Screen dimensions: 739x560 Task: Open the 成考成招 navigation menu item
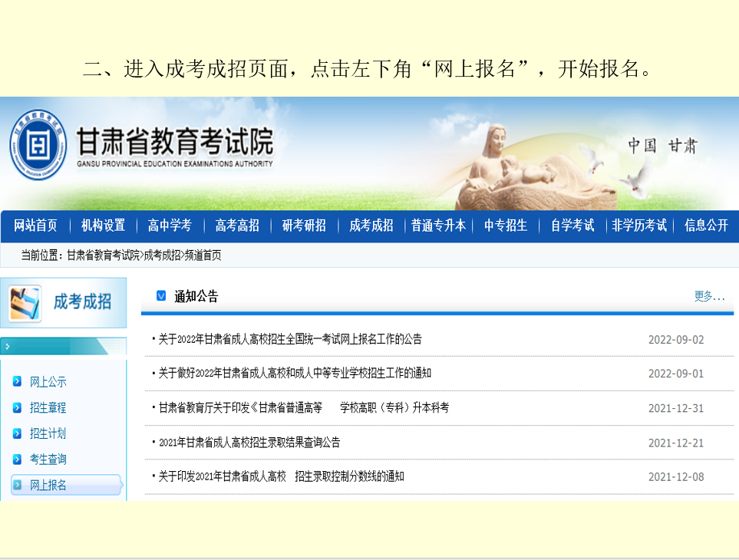click(x=371, y=226)
